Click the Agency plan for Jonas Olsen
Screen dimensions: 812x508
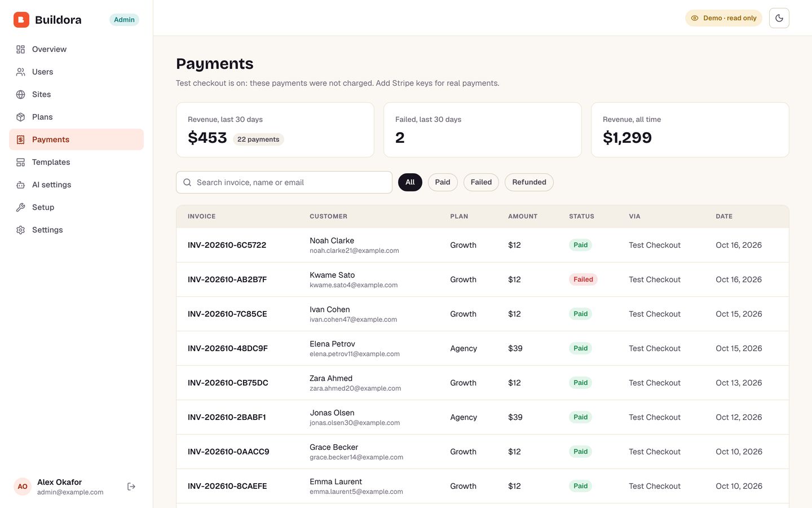click(x=464, y=417)
